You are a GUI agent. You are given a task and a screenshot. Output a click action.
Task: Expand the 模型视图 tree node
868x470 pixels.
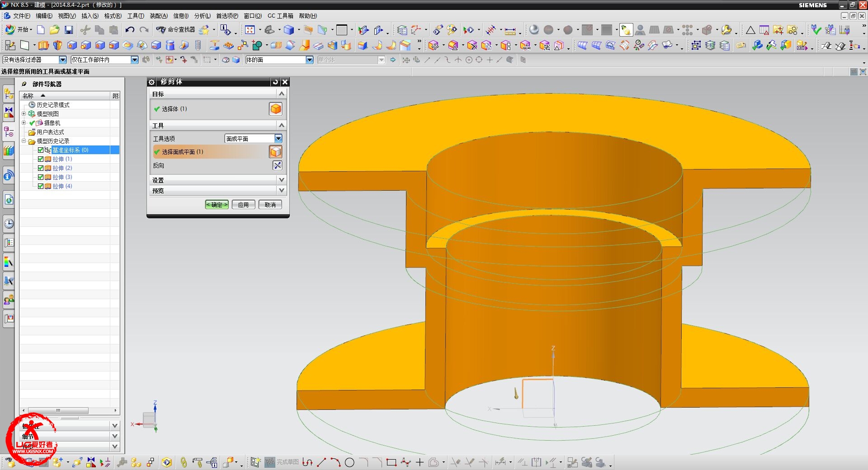tap(24, 114)
